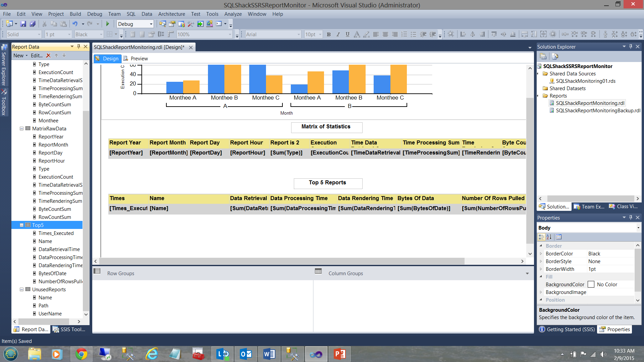Screen dimensions: 644x362
Task: Sort properties alphabetically
Action: [x=549, y=237]
